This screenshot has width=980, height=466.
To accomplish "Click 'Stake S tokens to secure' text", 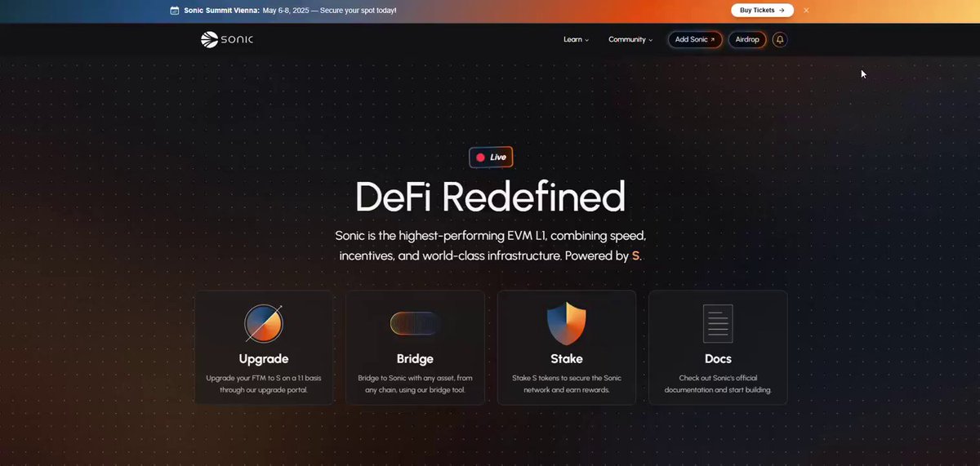I will click(x=567, y=384).
